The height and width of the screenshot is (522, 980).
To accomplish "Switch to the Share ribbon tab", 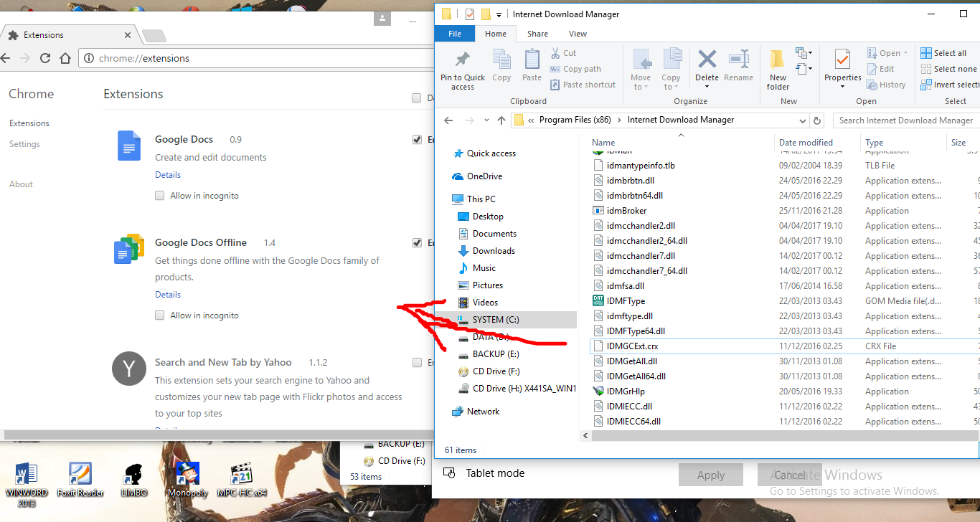I will point(537,34).
